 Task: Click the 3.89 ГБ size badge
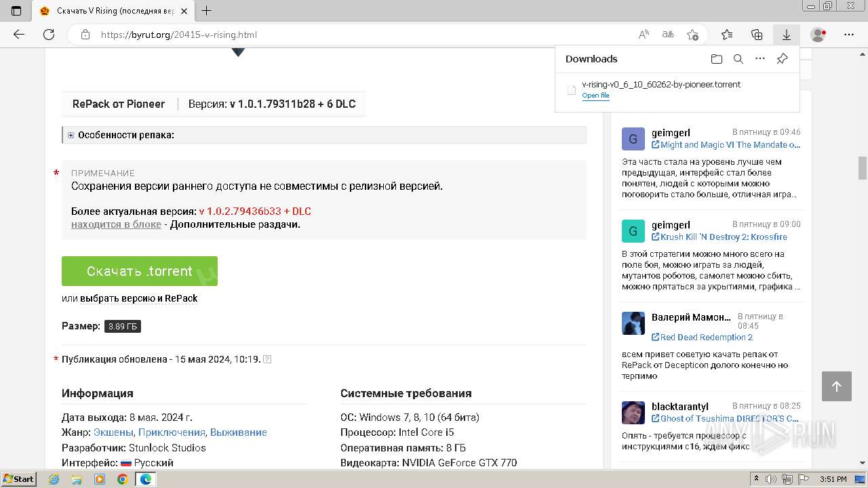(x=123, y=326)
